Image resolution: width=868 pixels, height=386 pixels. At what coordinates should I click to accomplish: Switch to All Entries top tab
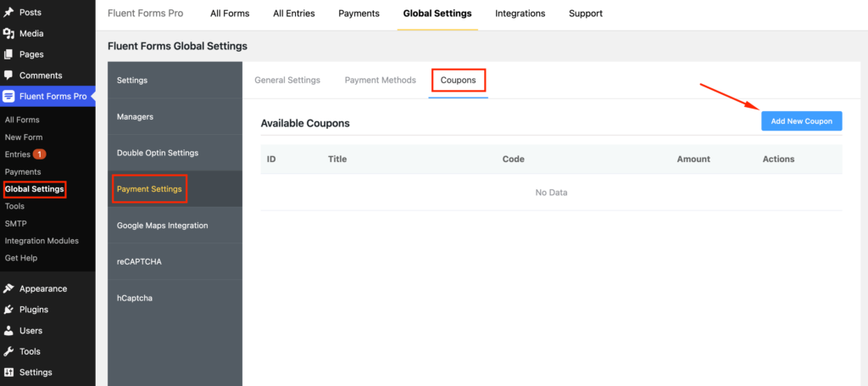pyautogui.click(x=294, y=14)
